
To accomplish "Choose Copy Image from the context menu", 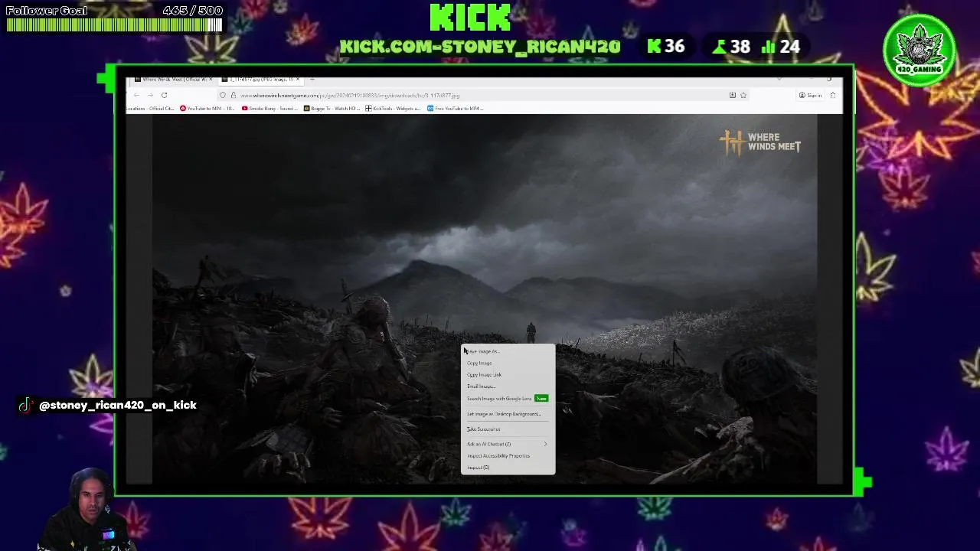I will click(x=508, y=363).
